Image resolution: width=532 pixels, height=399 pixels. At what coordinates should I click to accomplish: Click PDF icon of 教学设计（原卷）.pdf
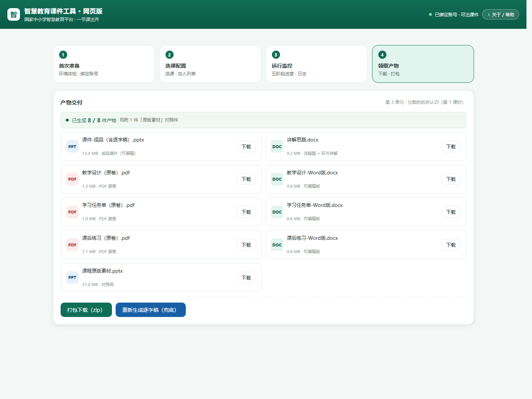click(x=72, y=179)
